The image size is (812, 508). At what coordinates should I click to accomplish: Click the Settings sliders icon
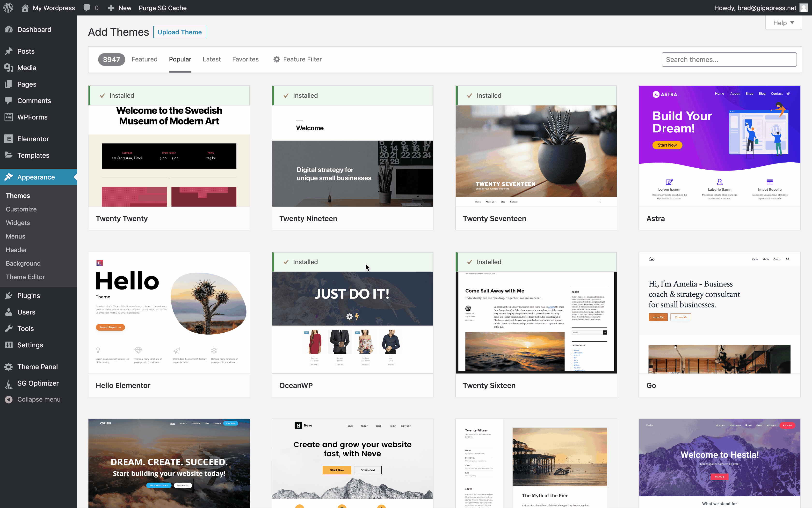(x=9, y=345)
